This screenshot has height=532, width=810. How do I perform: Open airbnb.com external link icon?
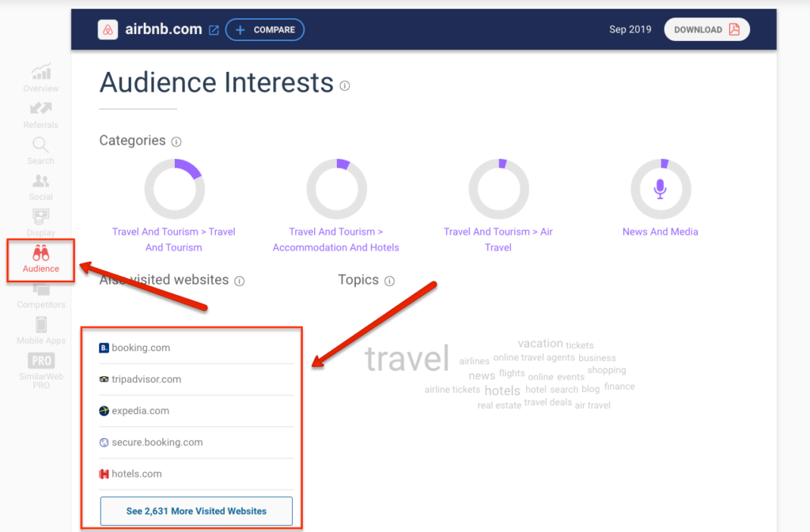coord(214,30)
